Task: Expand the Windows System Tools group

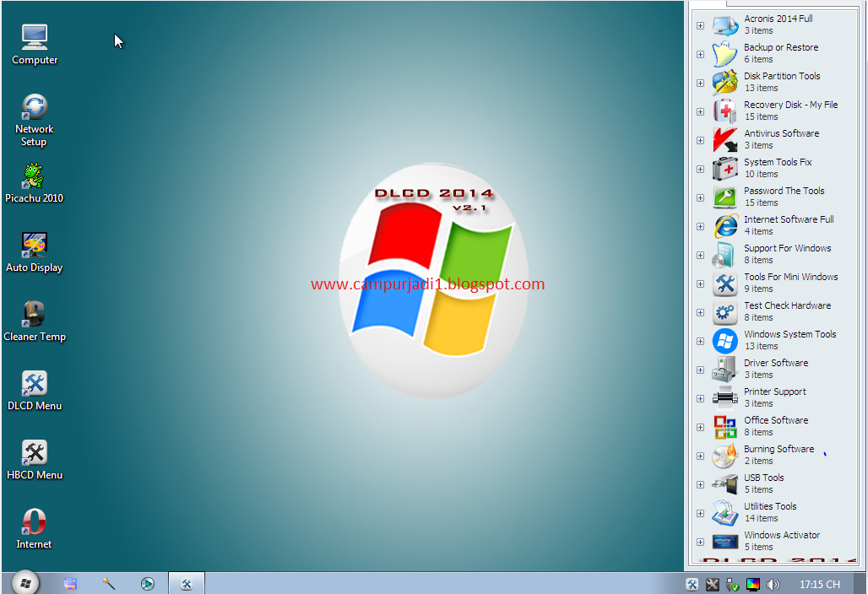Action: (700, 342)
